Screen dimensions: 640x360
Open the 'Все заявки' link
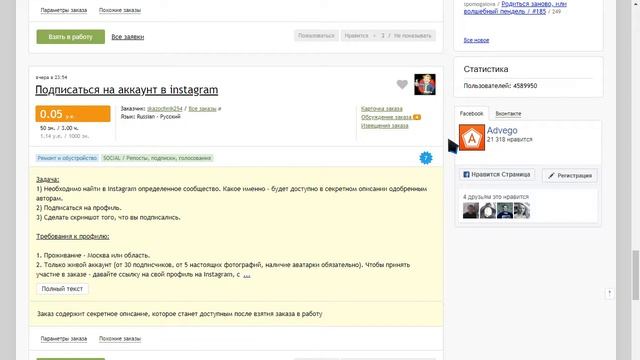pos(128,37)
